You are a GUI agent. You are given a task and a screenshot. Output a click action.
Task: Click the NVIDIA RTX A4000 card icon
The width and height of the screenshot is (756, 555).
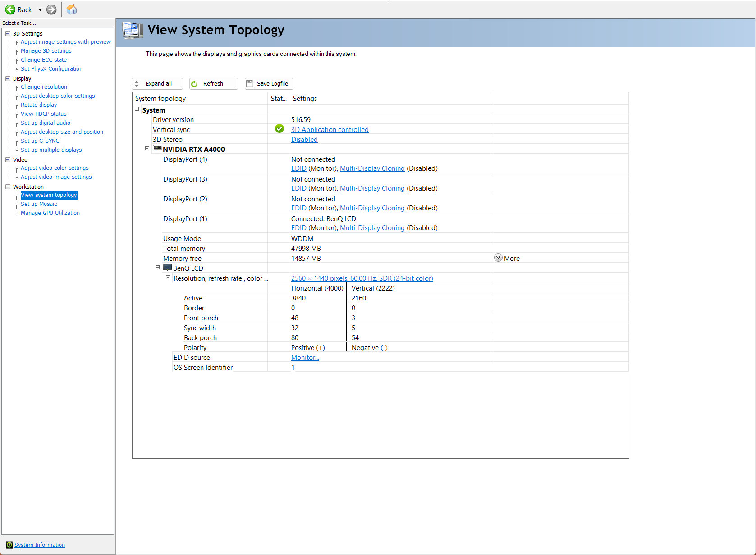158,148
